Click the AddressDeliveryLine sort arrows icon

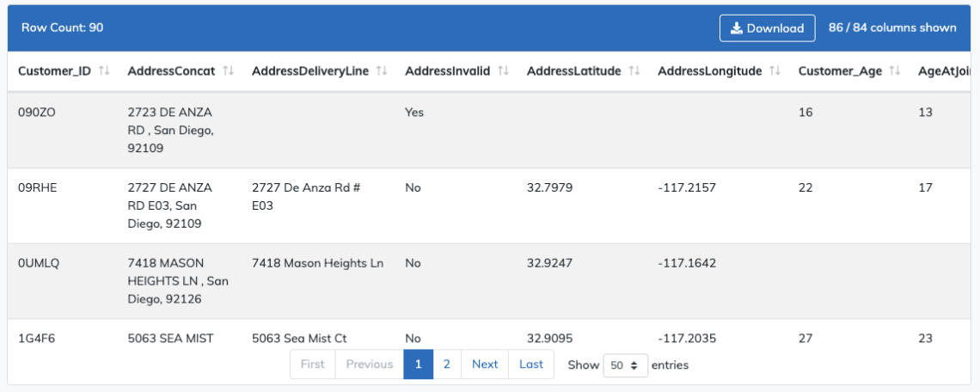pos(382,71)
